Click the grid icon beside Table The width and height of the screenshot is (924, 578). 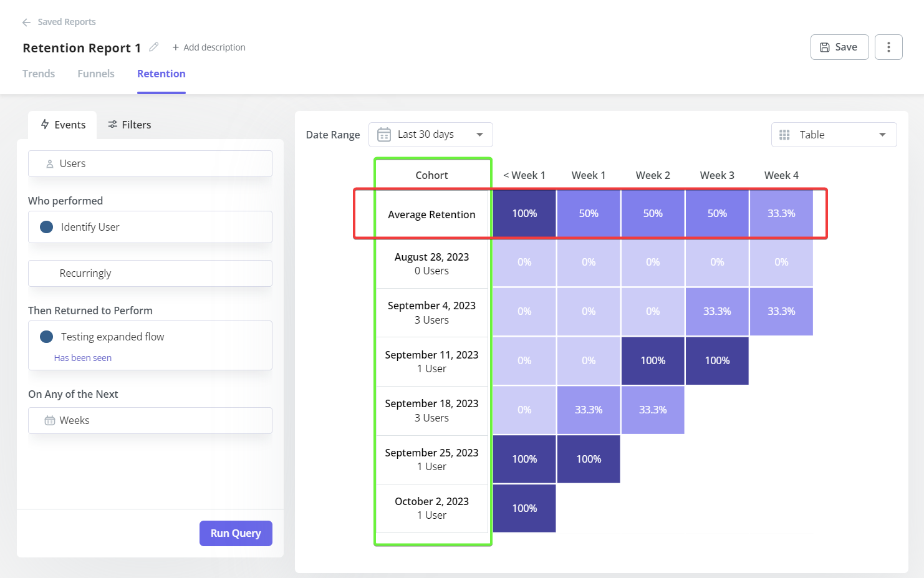click(x=784, y=135)
